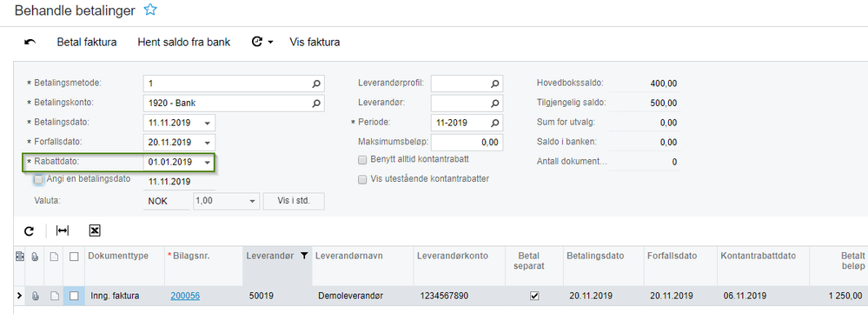The height and width of the screenshot is (314, 868).
Task: Expand row arrow for invoice 200056
Action: click(19, 297)
